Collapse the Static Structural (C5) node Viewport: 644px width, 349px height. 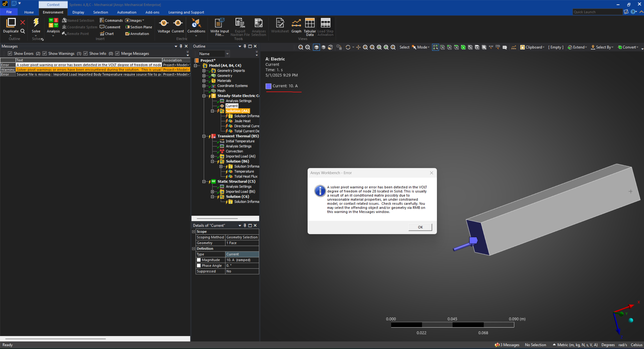pyautogui.click(x=204, y=181)
